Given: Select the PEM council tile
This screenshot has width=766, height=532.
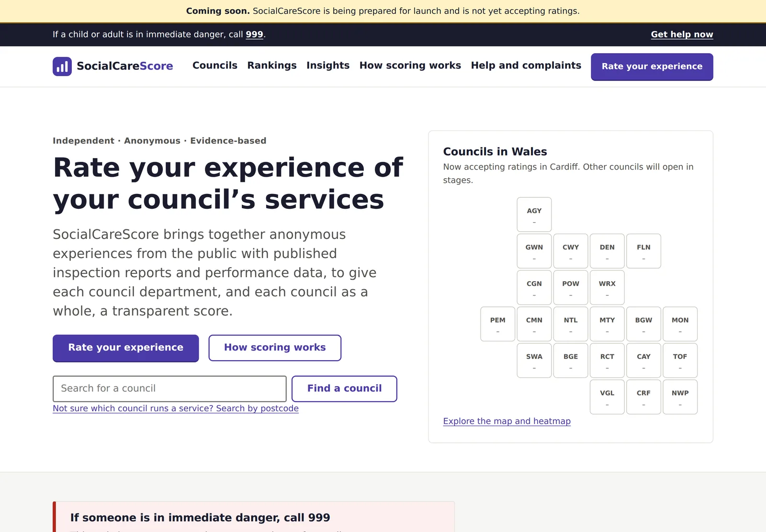Looking at the screenshot, I should point(498,324).
